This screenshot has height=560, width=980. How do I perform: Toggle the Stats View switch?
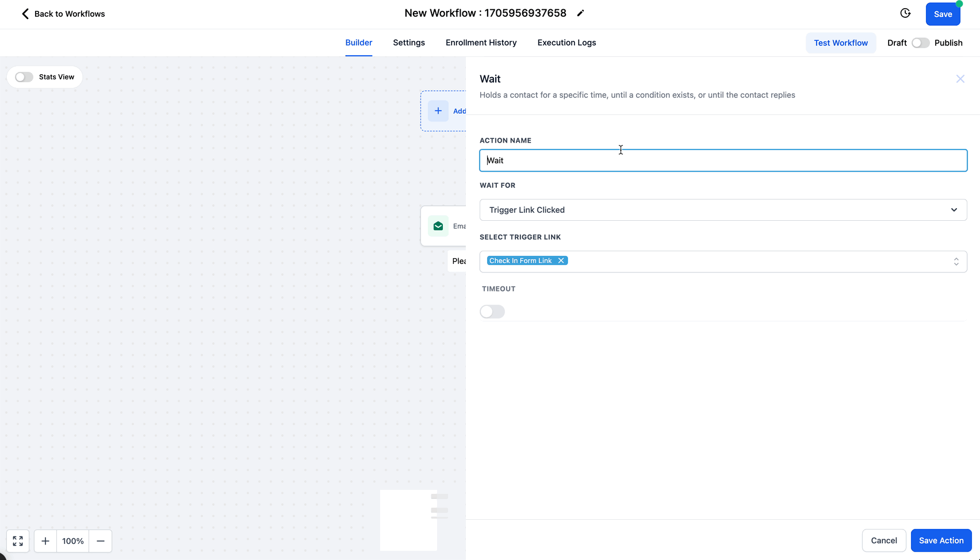24,77
